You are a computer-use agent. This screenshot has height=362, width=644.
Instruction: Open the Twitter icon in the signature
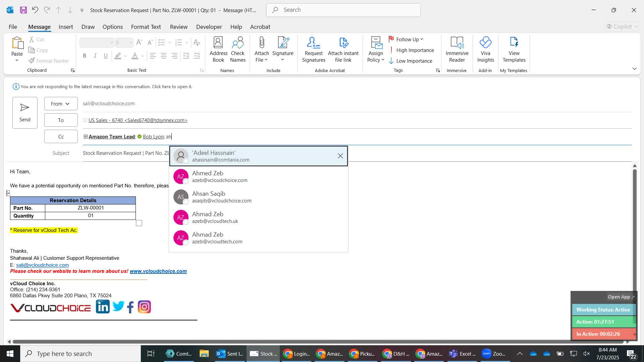pyautogui.click(x=118, y=306)
